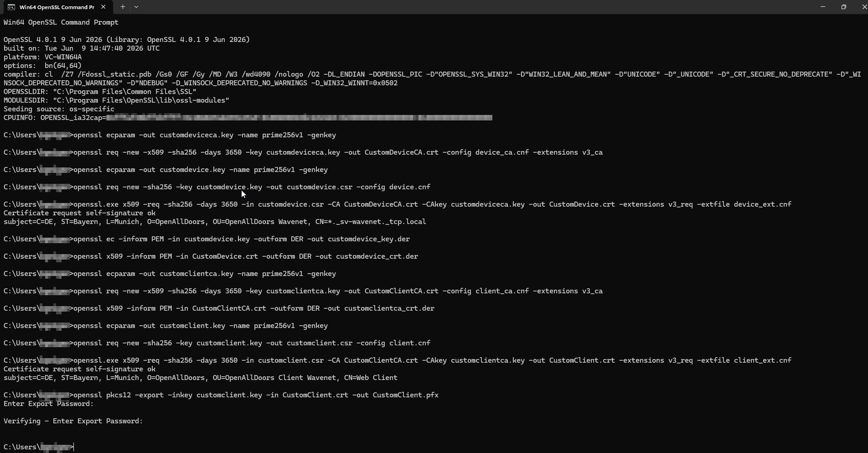868x453 pixels.
Task: Minimize the terminal window
Action: point(823,7)
